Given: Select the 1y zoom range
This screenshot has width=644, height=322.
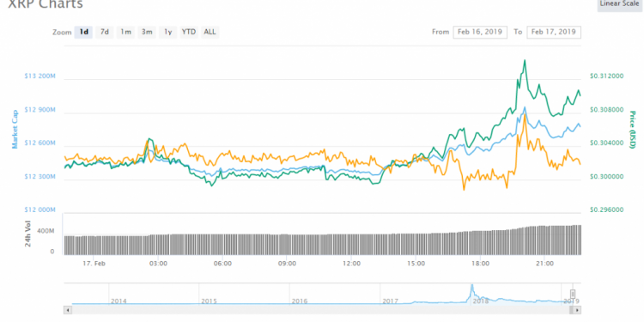Looking at the screenshot, I should point(168,32).
